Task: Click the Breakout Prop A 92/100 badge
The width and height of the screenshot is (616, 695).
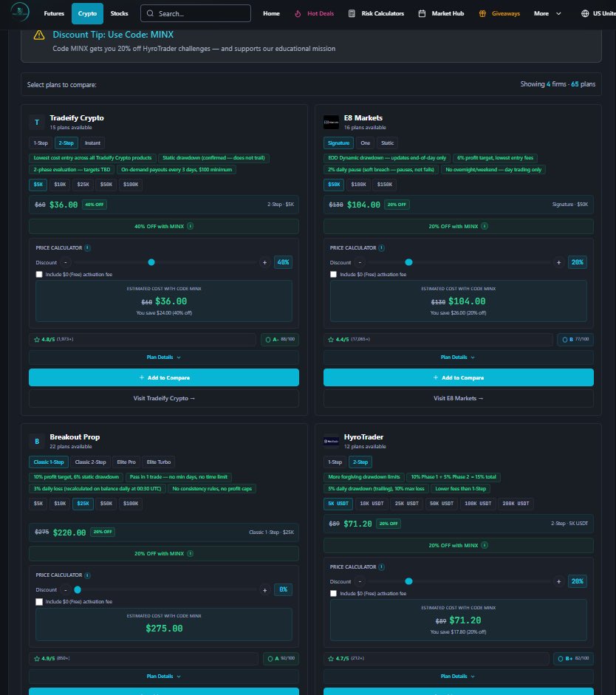Action: (x=281, y=659)
